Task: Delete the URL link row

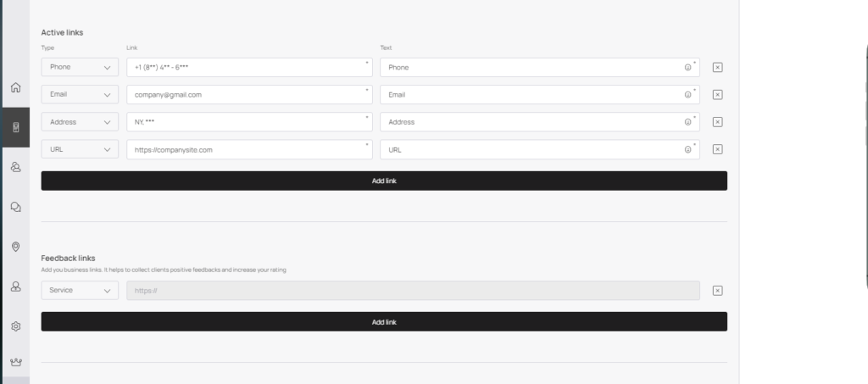Action: point(717,149)
